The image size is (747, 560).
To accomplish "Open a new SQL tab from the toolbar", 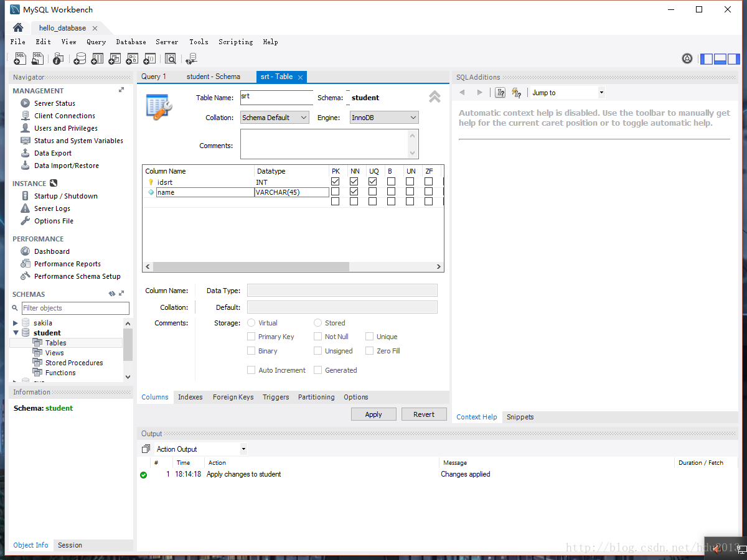I will [20, 58].
